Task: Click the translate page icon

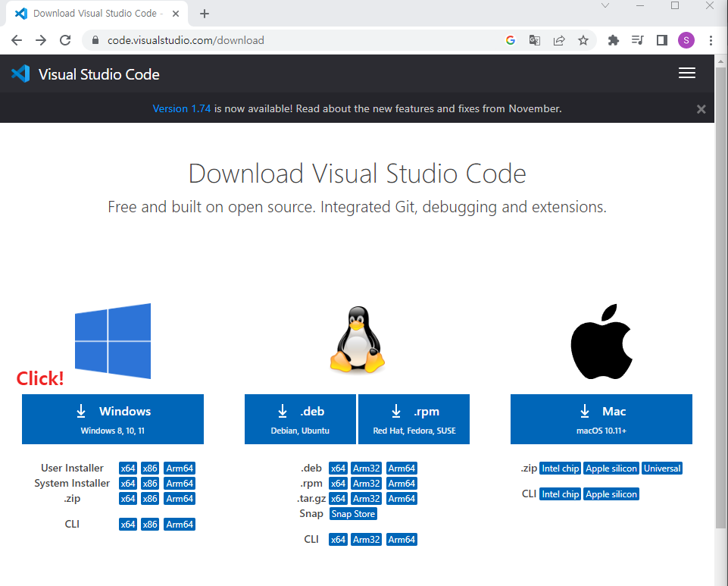Action: [x=534, y=40]
